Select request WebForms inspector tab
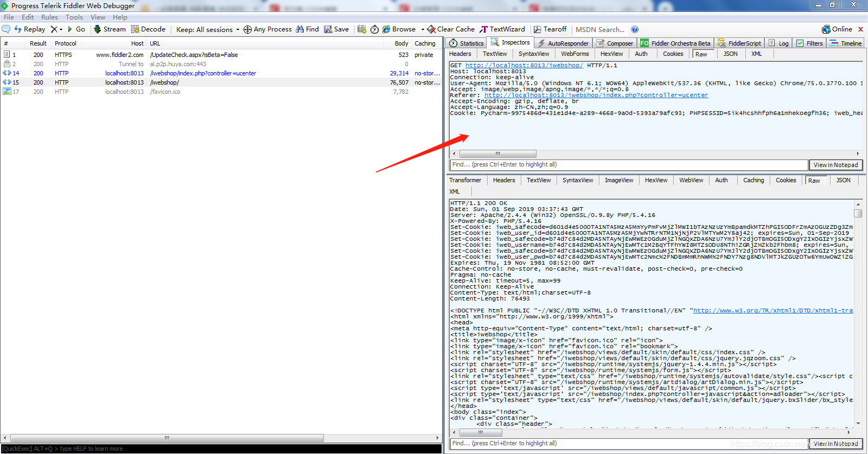The width and height of the screenshot is (868, 454). [x=575, y=54]
